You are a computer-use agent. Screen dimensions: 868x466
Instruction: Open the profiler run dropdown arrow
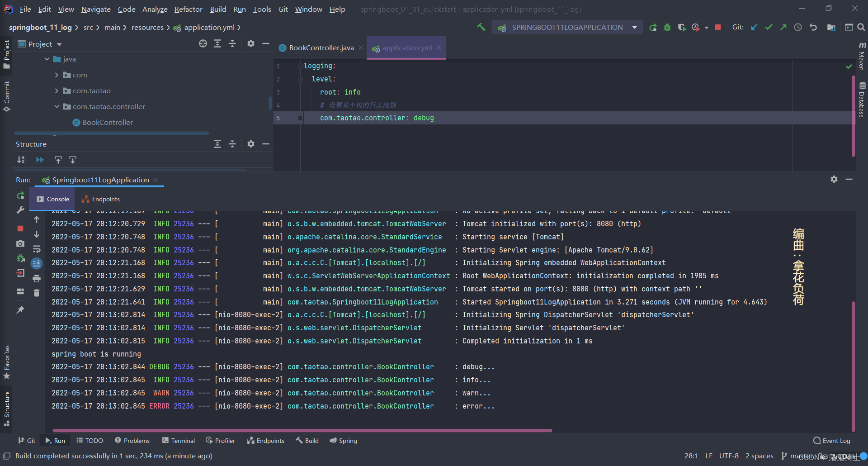pos(707,28)
